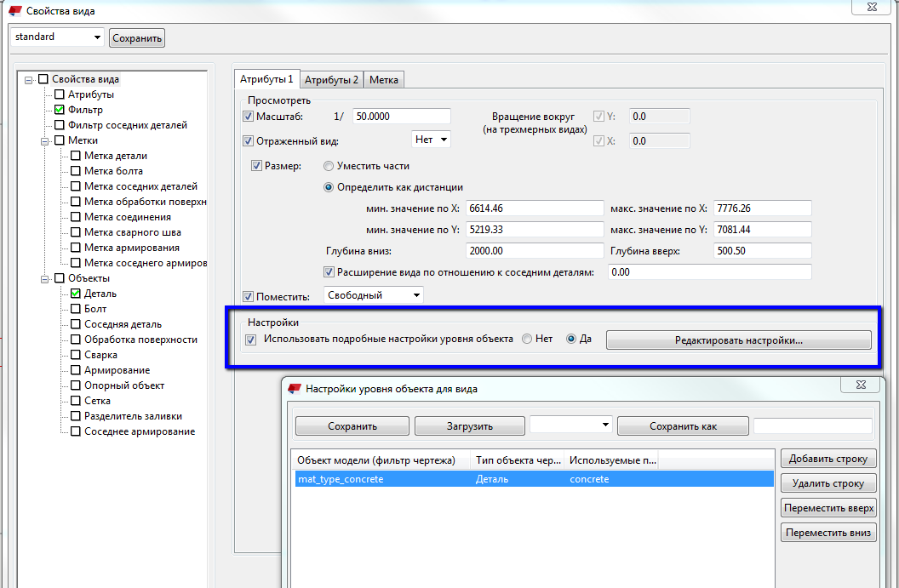The width and height of the screenshot is (899, 588).
Task: Click the Добавить строку button
Action: click(827, 459)
